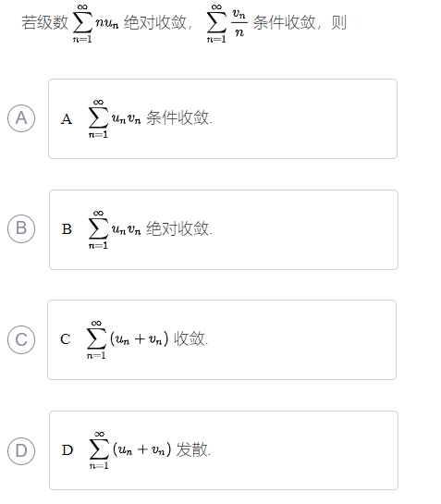The image size is (441, 504).
Task: Click the bold letter B inside second card
Action: (67, 229)
